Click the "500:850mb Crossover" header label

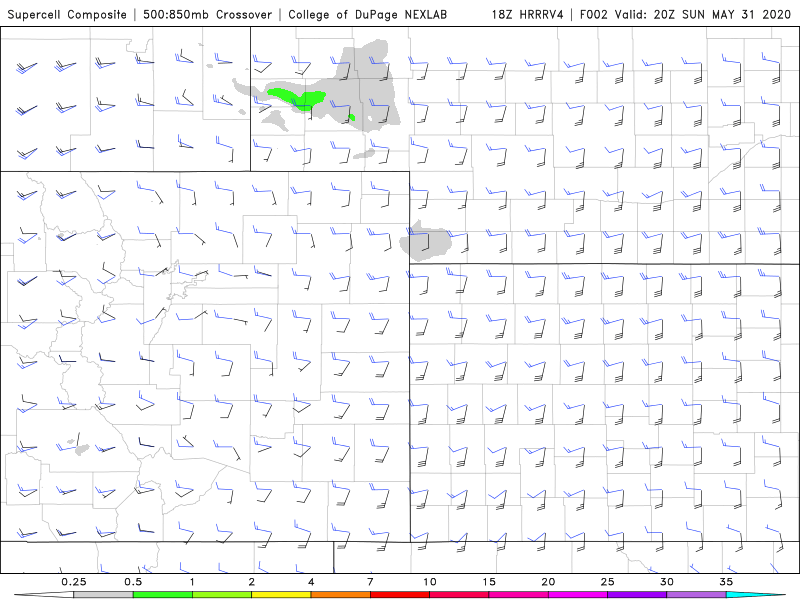207,14
